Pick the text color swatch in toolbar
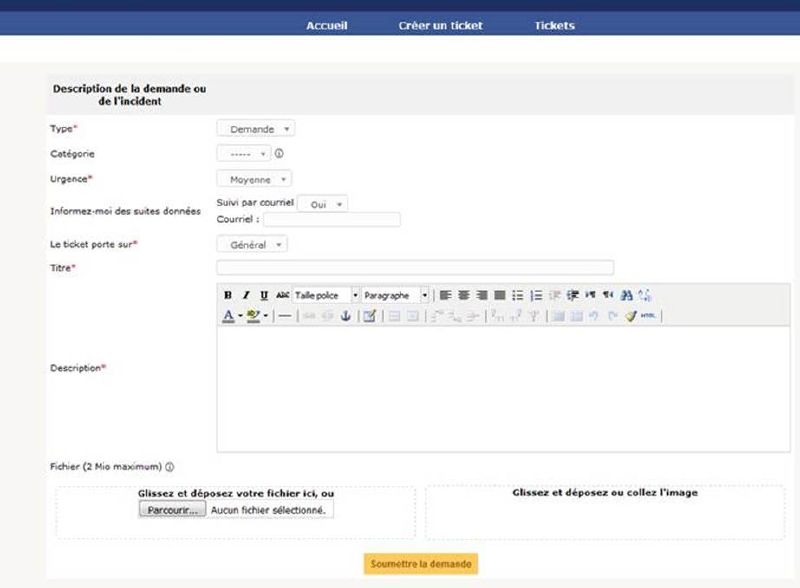Screen dimensions: 800x588 click(x=228, y=316)
